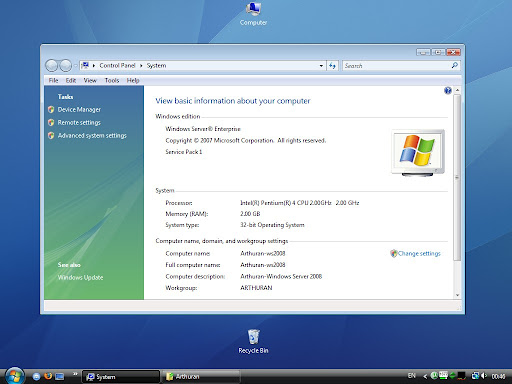Expand the quick launch overflow chevron
Screen dimensions: 512x384
pos(75,374)
